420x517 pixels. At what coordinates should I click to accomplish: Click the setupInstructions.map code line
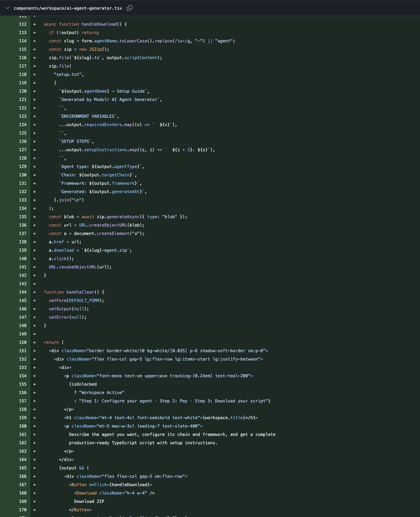click(x=137, y=150)
